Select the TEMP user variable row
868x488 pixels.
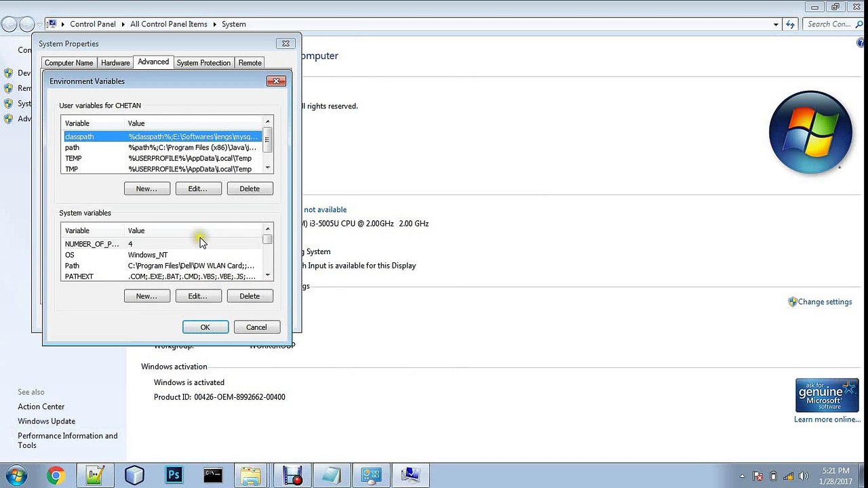coord(162,158)
